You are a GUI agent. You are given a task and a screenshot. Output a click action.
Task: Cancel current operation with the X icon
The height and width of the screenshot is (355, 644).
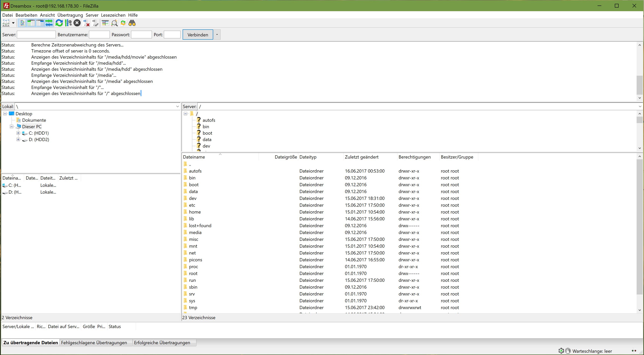(x=77, y=23)
